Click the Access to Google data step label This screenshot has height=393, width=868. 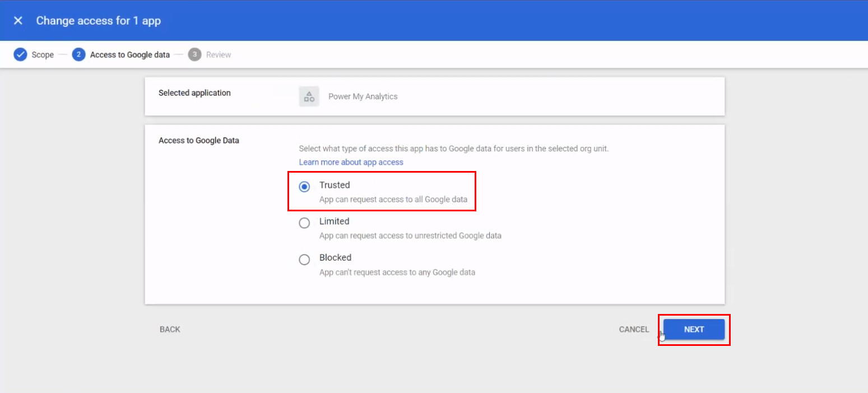(x=129, y=55)
